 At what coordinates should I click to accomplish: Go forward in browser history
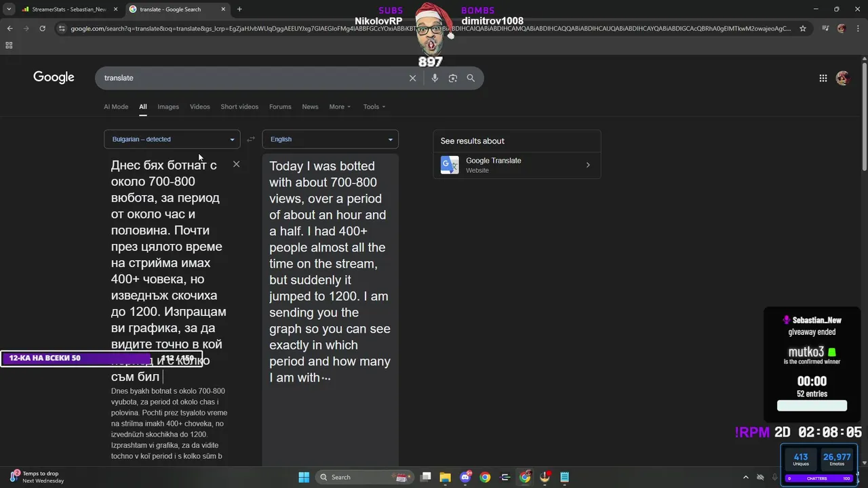pos(26,28)
